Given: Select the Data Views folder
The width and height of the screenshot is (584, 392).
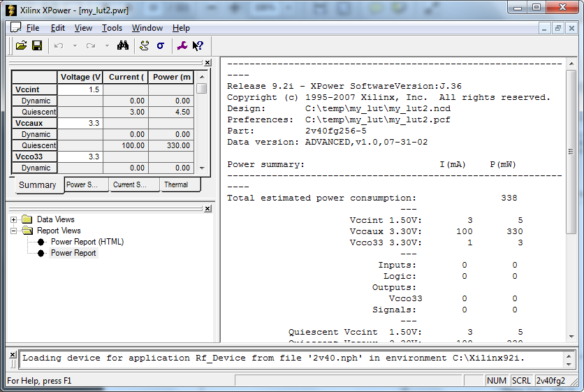Looking at the screenshot, I should pyautogui.click(x=48, y=219).
